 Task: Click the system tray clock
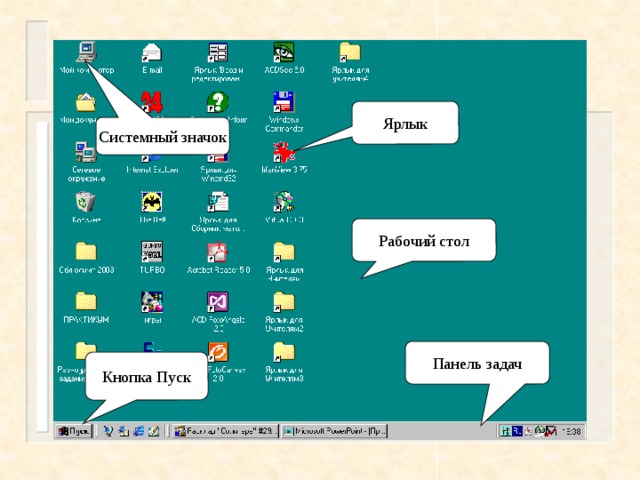coord(571,431)
